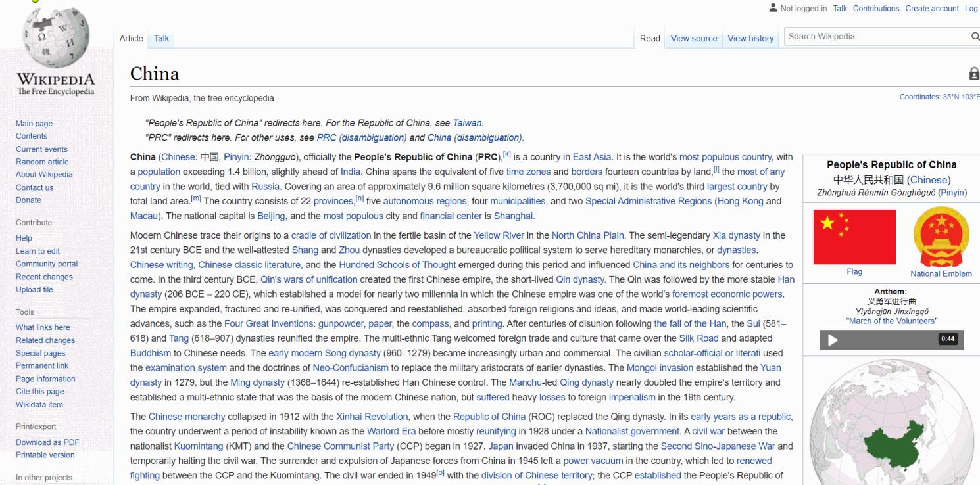Screen dimensions: 980x485
Task: Go to Main page in the sidebar
Action: pos(34,124)
